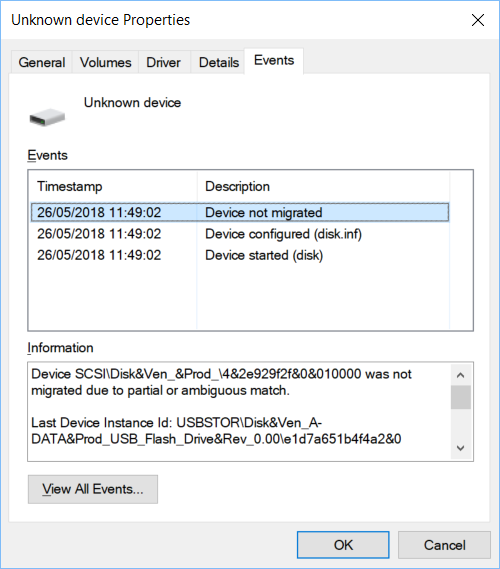The height and width of the screenshot is (569, 500).
Task: Go to the Driver tab
Action: [163, 62]
